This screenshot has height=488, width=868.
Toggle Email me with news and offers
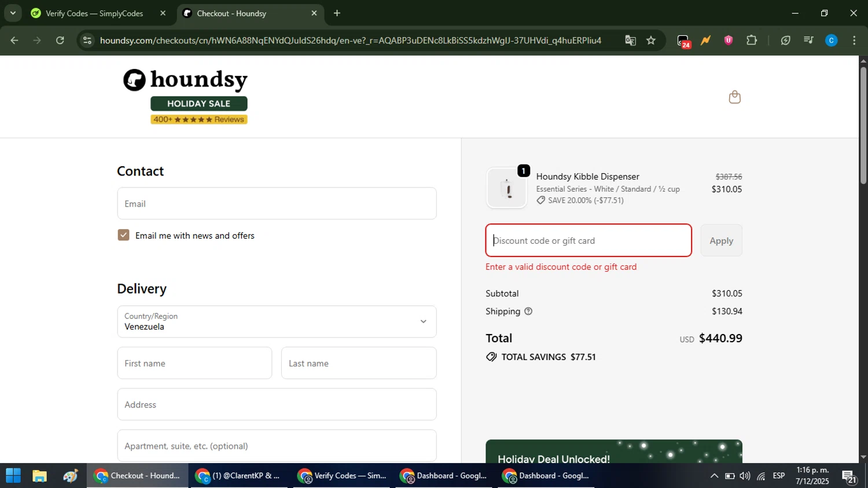[x=123, y=235]
